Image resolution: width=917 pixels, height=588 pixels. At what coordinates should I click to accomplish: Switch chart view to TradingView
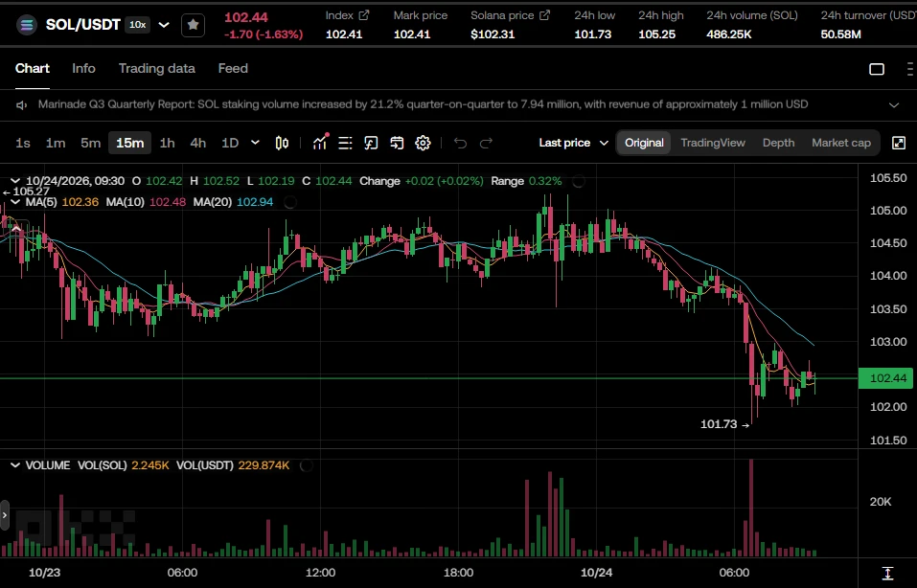click(713, 144)
